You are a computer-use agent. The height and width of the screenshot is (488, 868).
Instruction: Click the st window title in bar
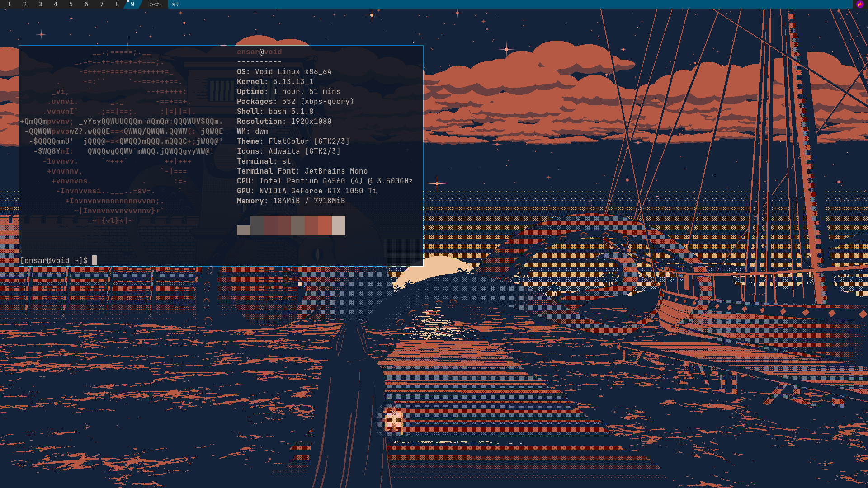[x=175, y=4]
